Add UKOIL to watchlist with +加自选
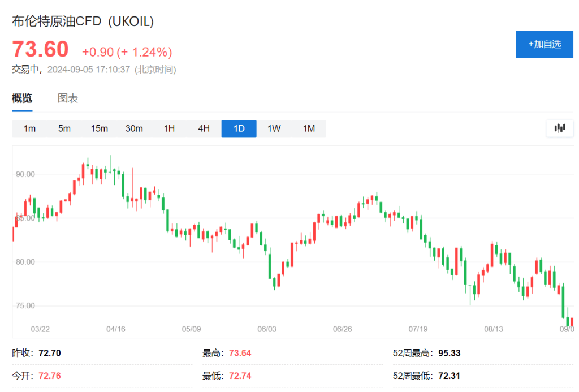This screenshot has height=392, width=579. [x=545, y=44]
